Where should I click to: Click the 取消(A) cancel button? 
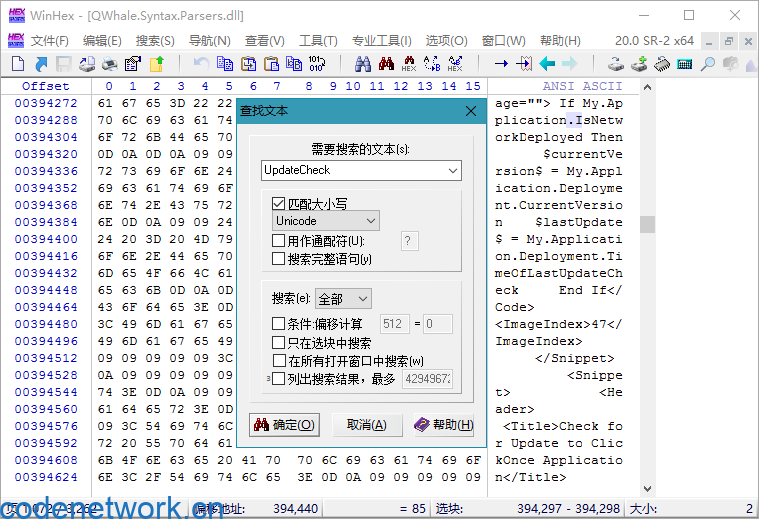tap(366, 425)
